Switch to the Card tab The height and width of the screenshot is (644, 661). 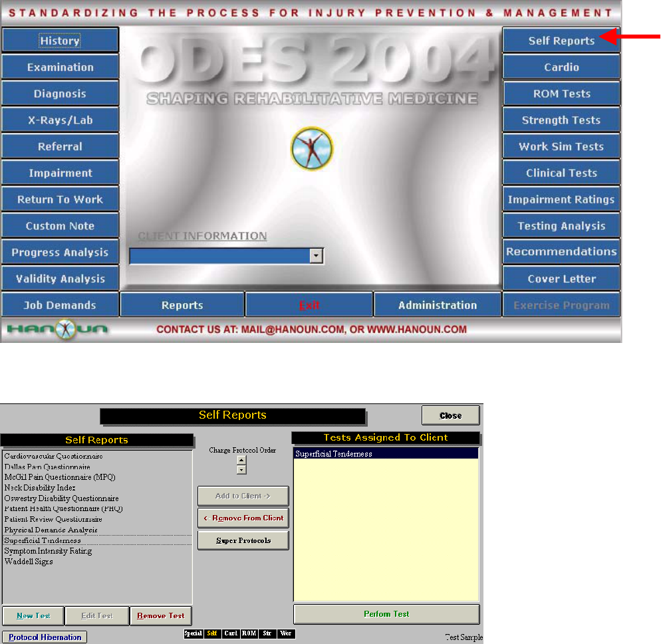[x=231, y=633]
